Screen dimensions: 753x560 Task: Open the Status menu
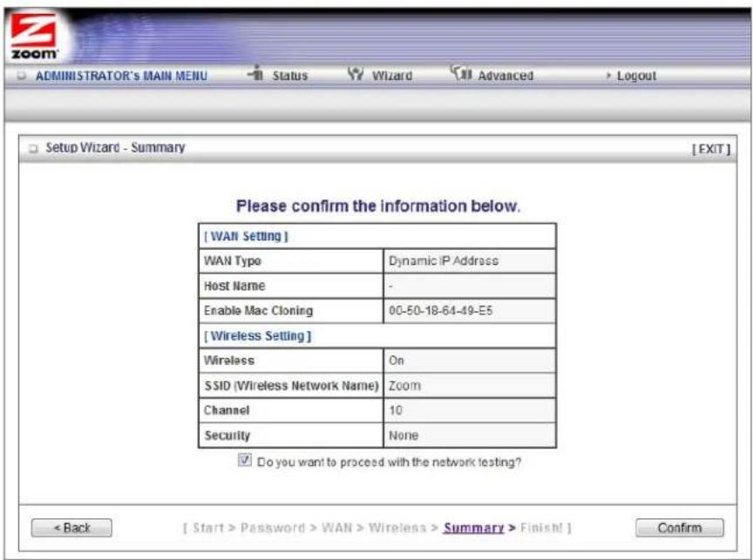tap(289, 76)
